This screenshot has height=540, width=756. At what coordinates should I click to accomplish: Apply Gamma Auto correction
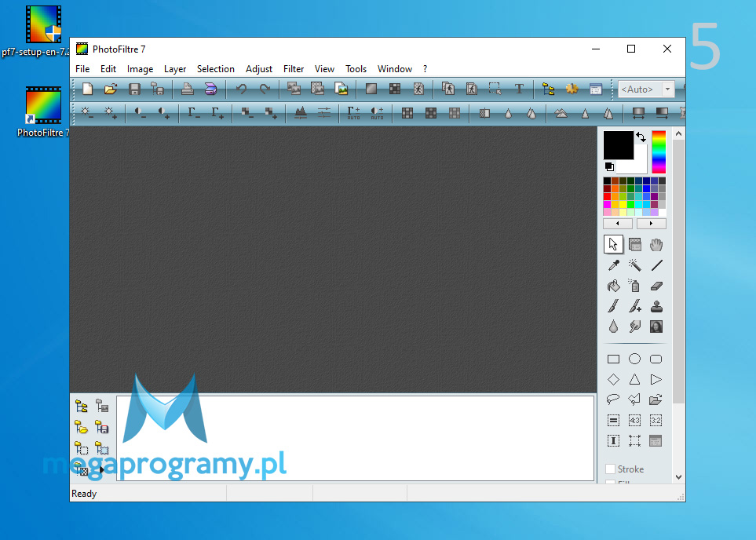[354, 113]
